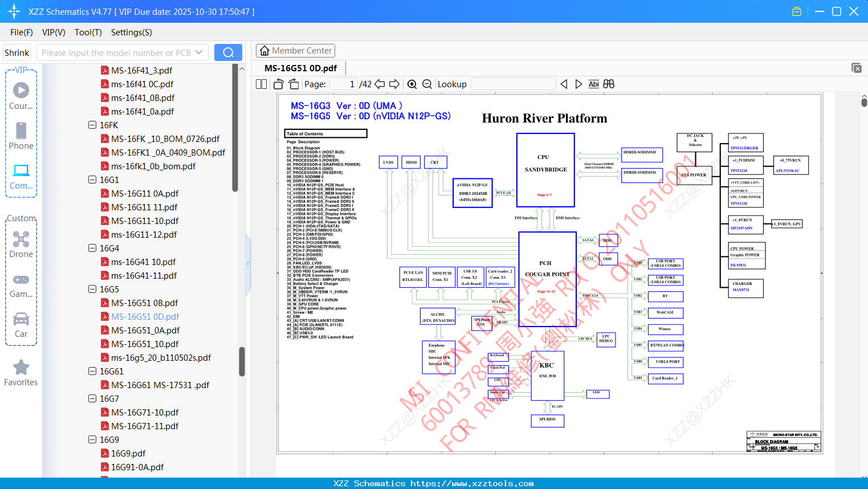This screenshot has height=489, width=868.
Task: Find previous lookup match
Action: (x=564, y=84)
